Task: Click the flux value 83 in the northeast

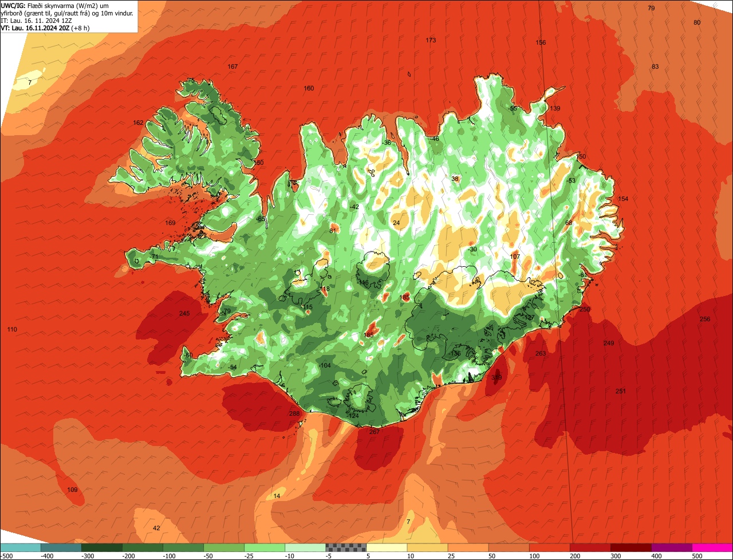Action: coord(655,66)
